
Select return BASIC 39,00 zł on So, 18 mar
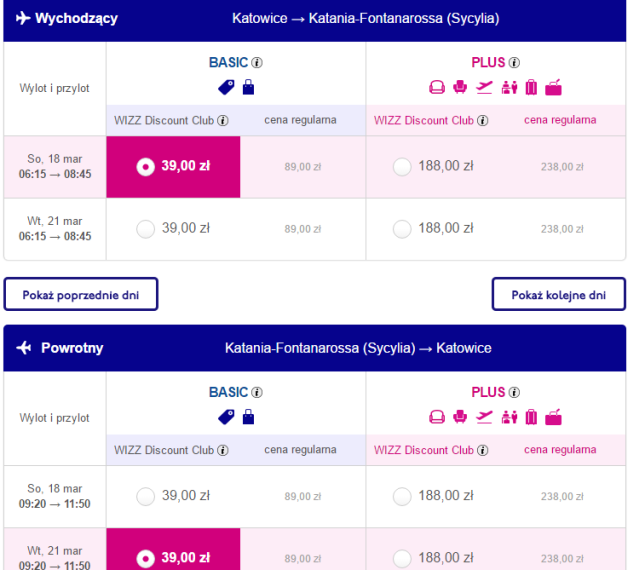145,496
